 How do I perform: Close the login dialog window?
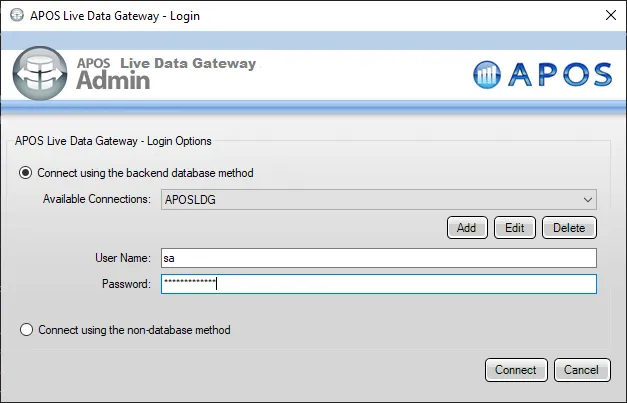click(x=610, y=14)
